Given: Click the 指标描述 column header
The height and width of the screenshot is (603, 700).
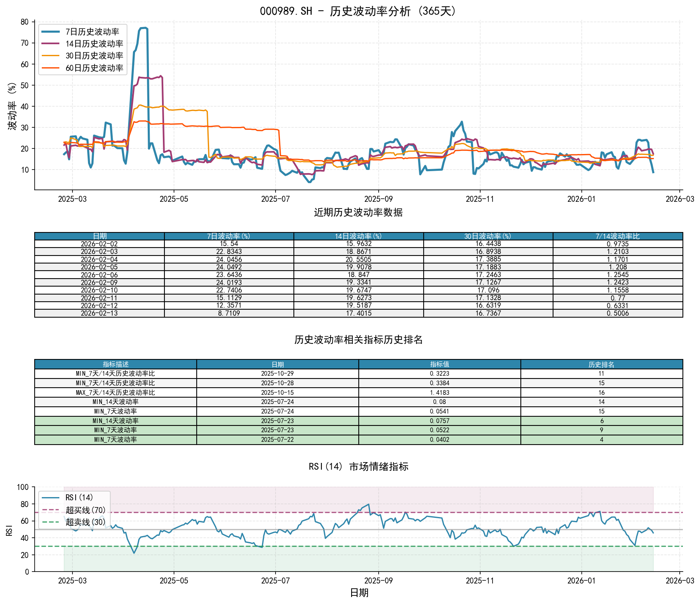Looking at the screenshot, I should [115, 364].
